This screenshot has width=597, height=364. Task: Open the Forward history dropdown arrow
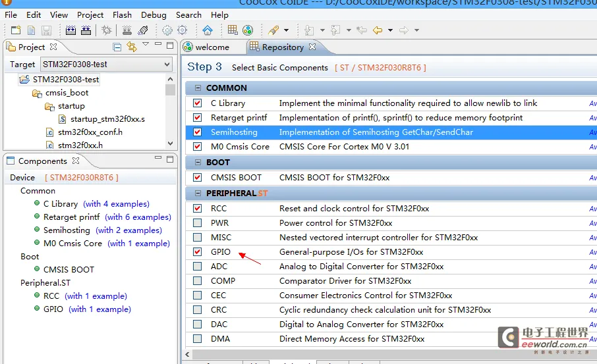(x=417, y=30)
